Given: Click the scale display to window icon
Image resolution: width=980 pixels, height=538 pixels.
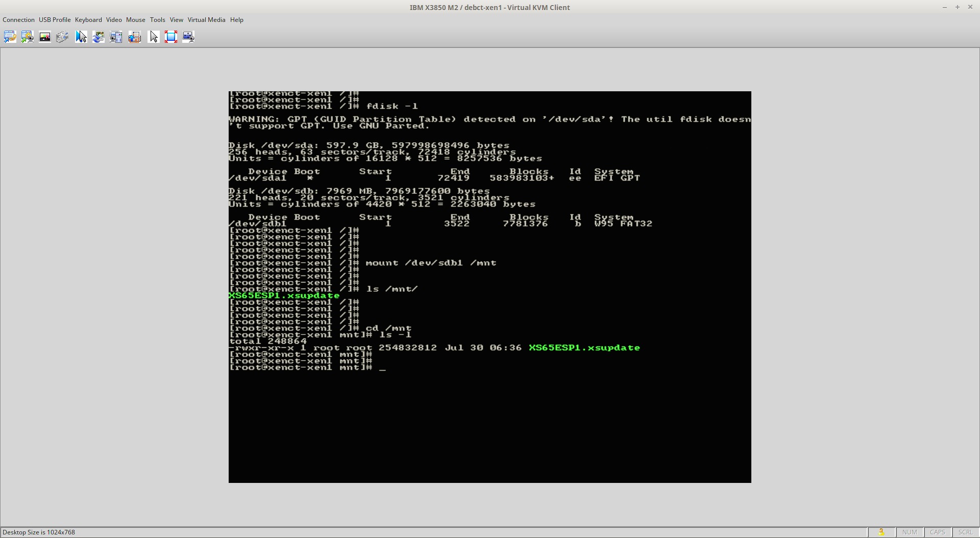Looking at the screenshot, I should (x=188, y=37).
